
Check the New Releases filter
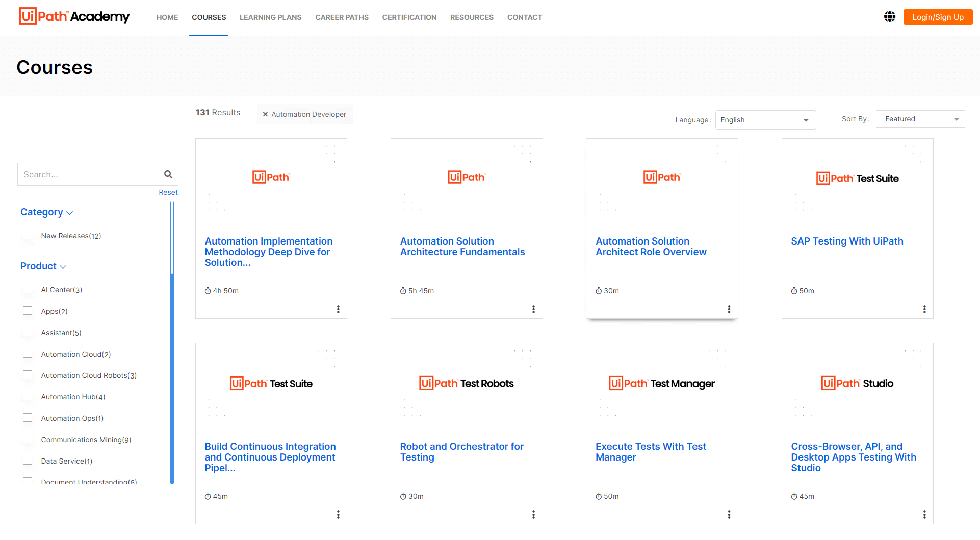(28, 235)
